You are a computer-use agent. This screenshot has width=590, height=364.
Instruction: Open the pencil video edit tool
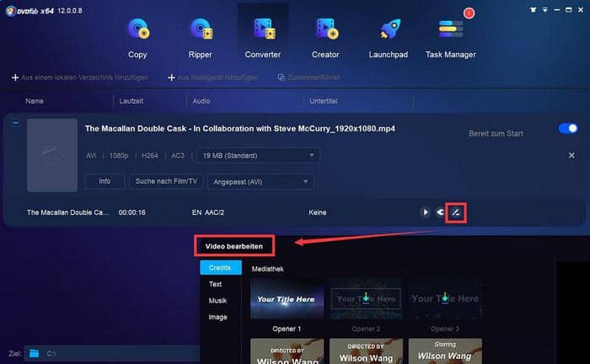(456, 212)
